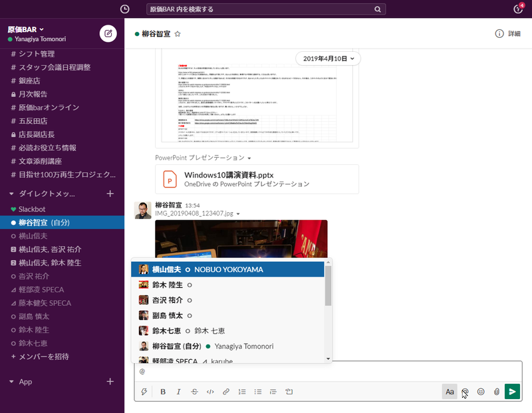Attach a file with the paperclip icon

coord(496,392)
